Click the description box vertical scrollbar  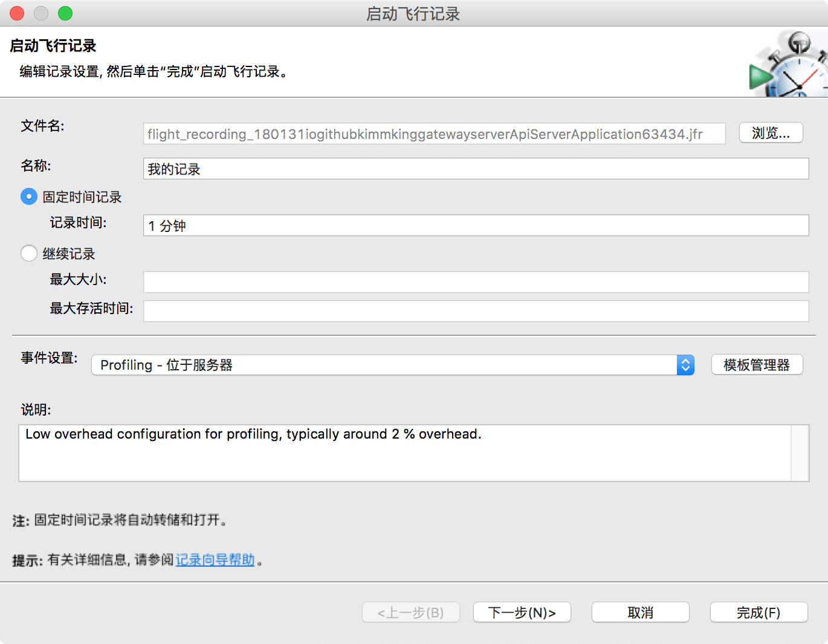(800, 453)
